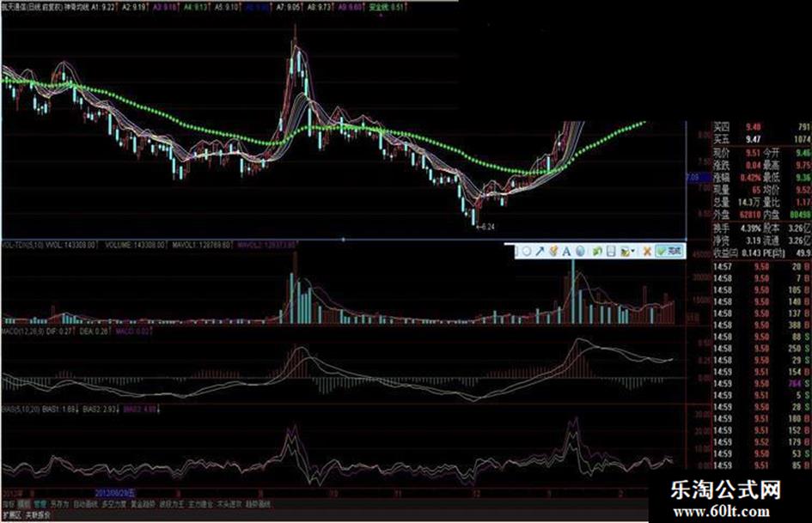Click the 总量 14.3万 value
Screen dimensions: 812x523
(x=749, y=203)
